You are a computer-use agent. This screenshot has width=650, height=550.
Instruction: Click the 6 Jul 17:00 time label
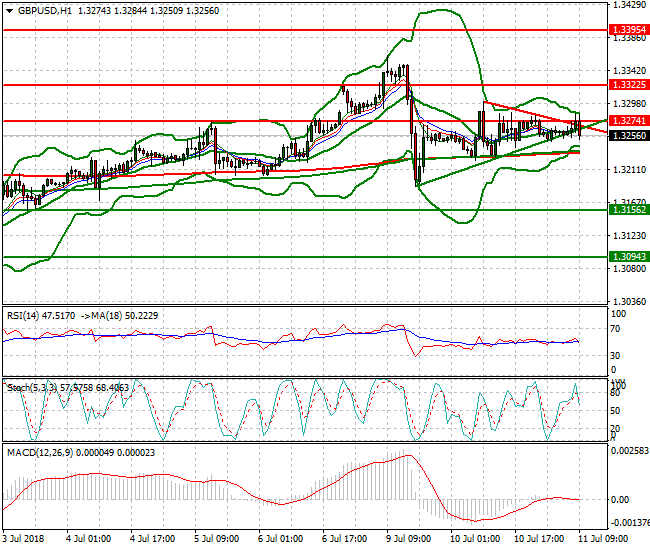click(x=344, y=539)
